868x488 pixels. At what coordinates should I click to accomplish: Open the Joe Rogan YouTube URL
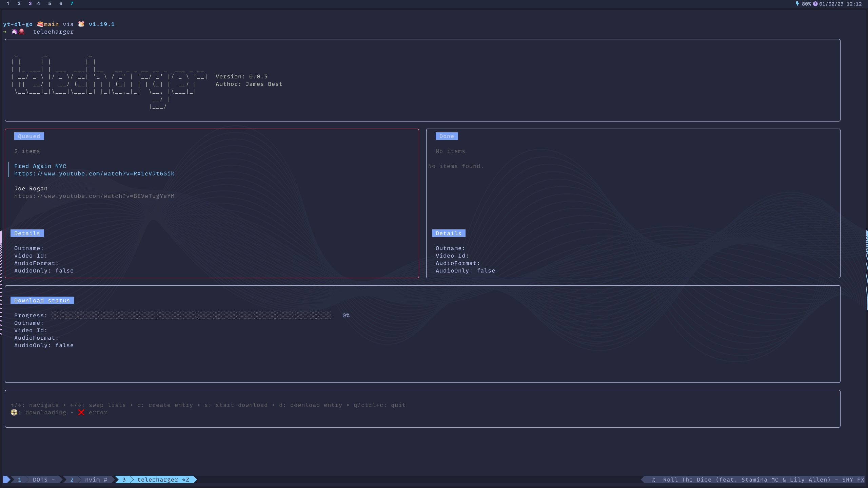94,196
